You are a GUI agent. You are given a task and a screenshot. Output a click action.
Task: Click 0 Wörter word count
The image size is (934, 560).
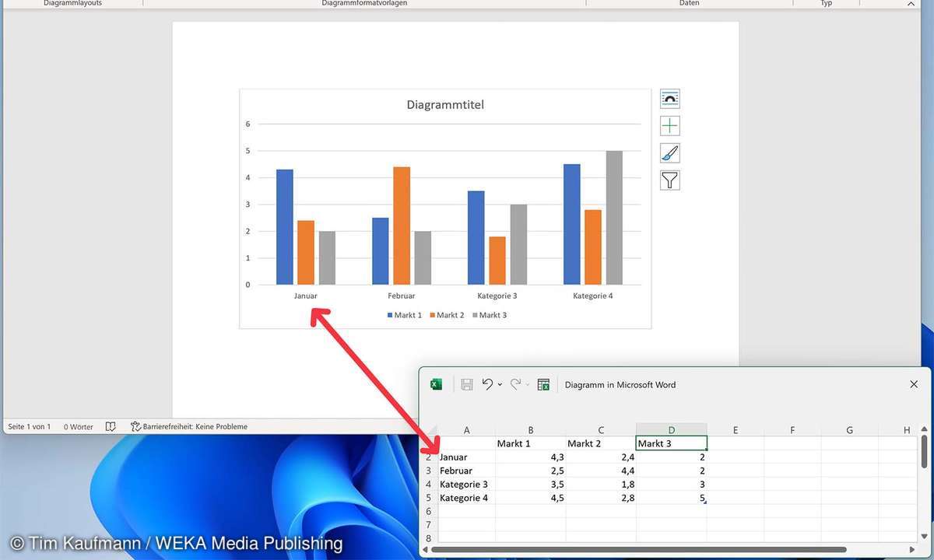point(78,426)
